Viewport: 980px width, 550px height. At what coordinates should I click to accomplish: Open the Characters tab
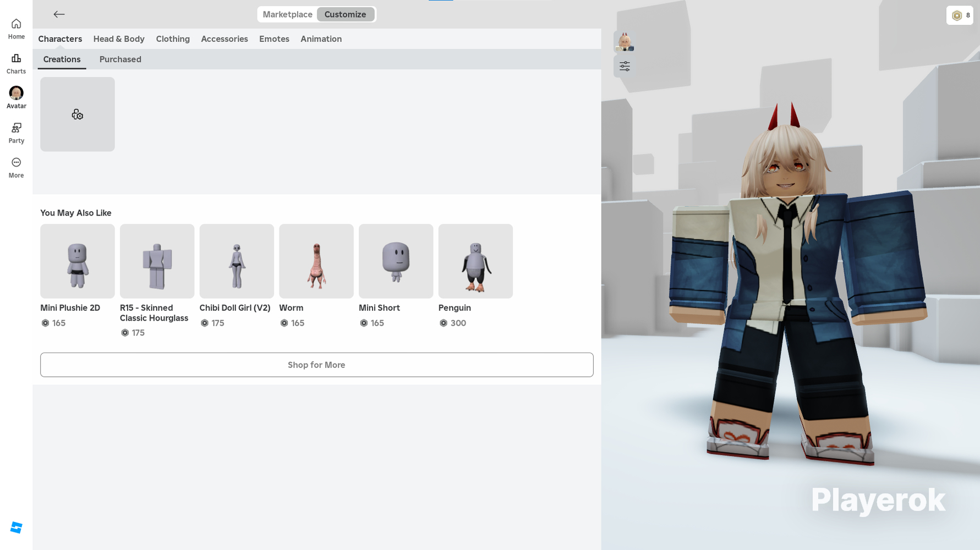(60, 39)
